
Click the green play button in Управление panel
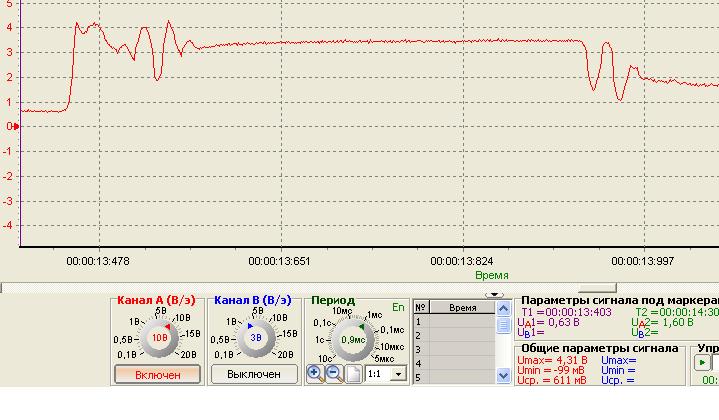click(x=702, y=363)
